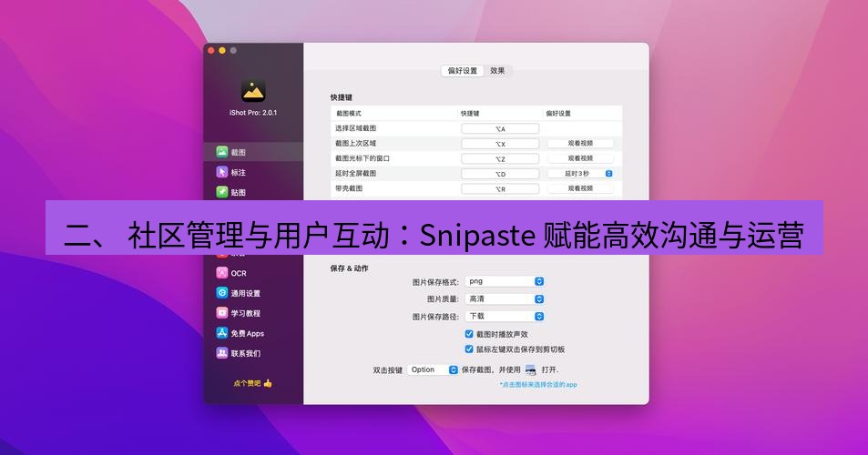Open the 截图 section in the sidebar

253,152
